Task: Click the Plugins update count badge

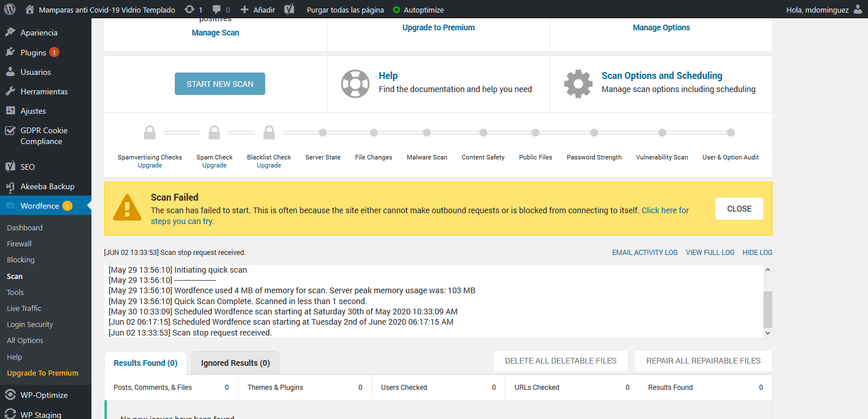Action: coord(54,52)
